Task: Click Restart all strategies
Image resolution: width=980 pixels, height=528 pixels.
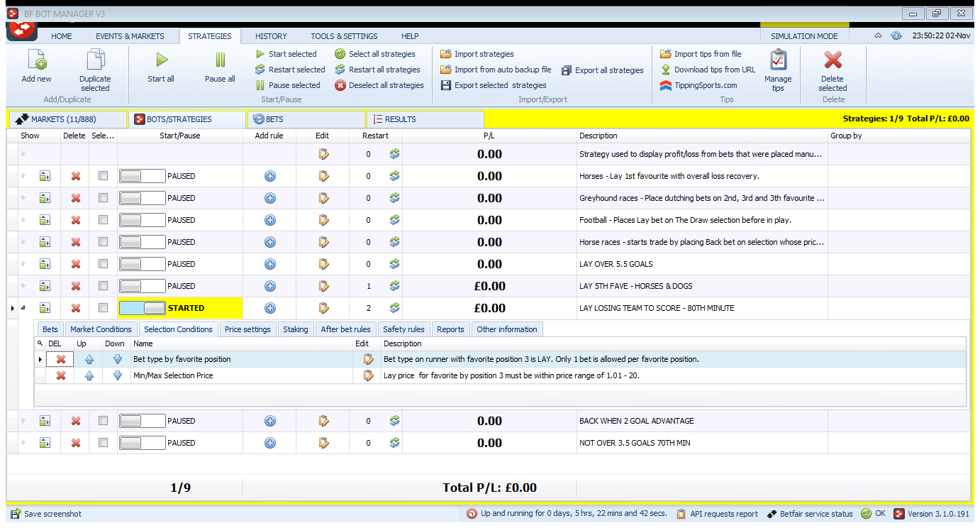Action: tap(377, 70)
